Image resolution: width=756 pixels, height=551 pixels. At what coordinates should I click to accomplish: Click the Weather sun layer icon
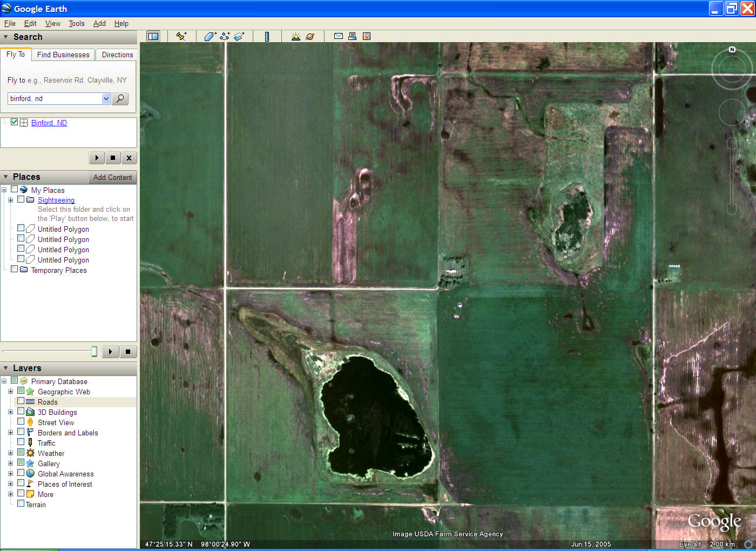pyautogui.click(x=30, y=453)
